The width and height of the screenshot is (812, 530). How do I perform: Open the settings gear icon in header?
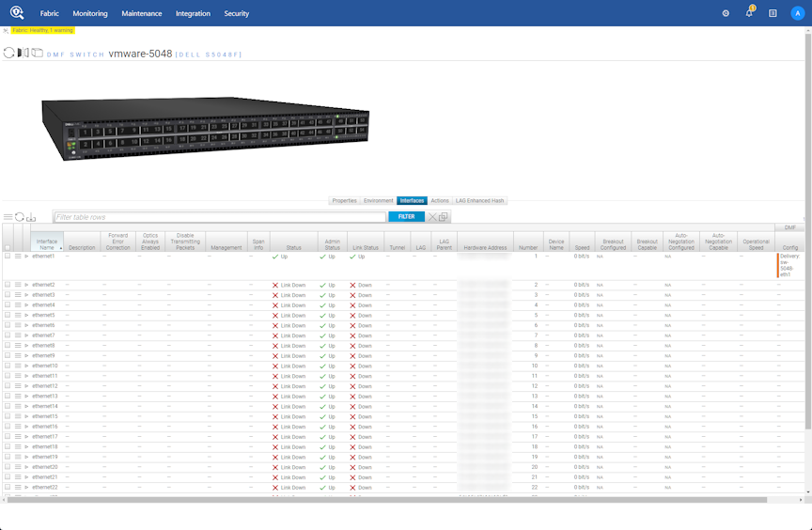(726, 13)
